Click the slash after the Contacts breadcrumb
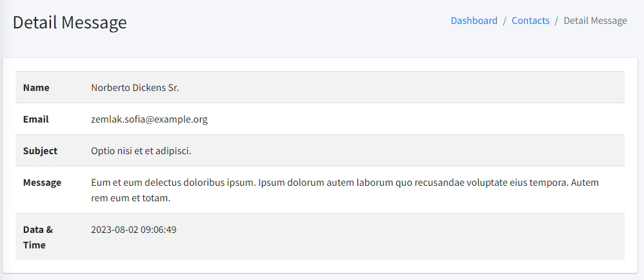644x280 pixels. pos(556,21)
